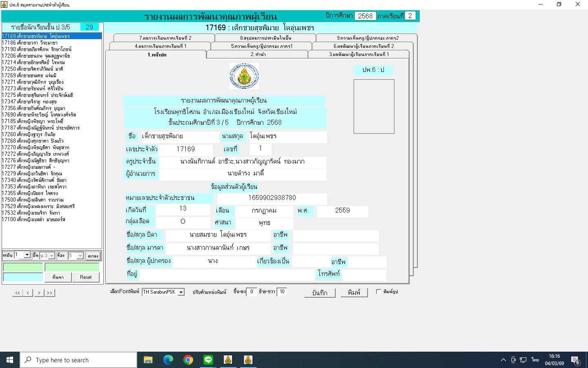Open File Explorer from the taskbar
The height and width of the screenshot is (368, 588).
point(148,360)
